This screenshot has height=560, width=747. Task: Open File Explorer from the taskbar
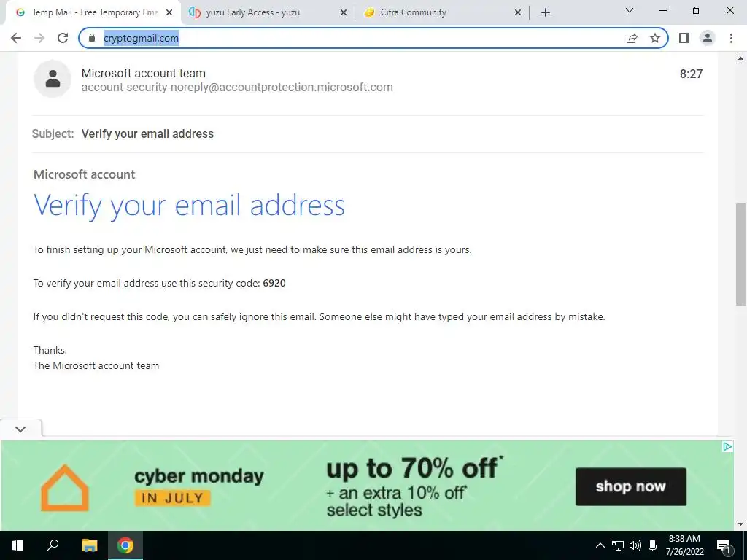pyautogui.click(x=89, y=545)
